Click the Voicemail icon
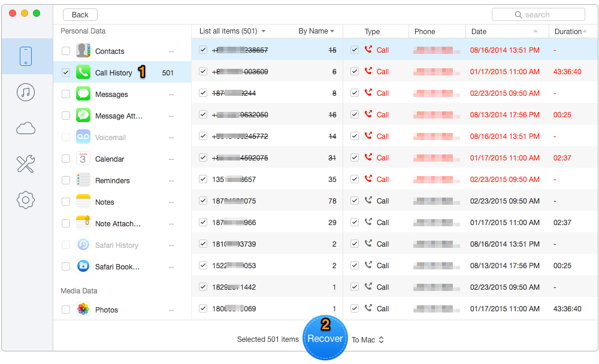The image size is (599, 364). coord(83,136)
